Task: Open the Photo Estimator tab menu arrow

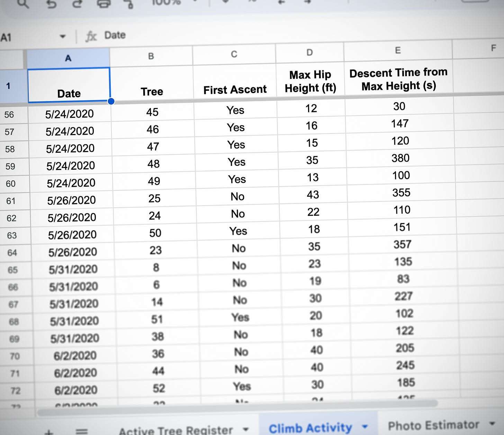Action: (492, 424)
